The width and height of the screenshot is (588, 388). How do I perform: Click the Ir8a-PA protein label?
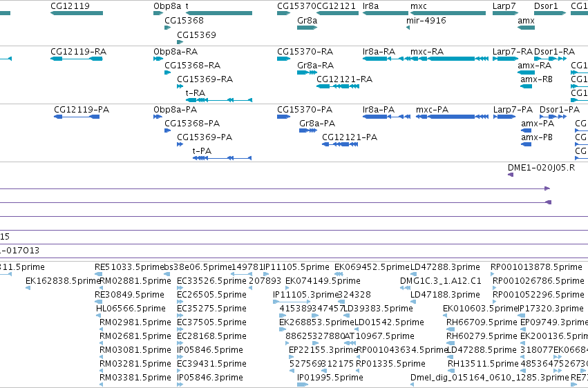pyautogui.click(x=379, y=109)
